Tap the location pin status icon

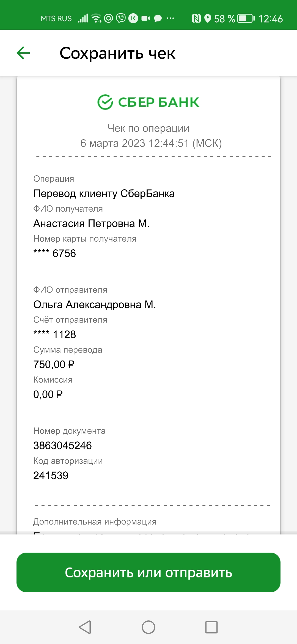click(x=208, y=18)
